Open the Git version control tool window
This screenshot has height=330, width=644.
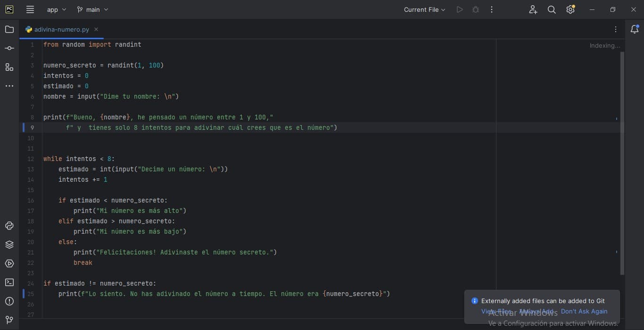tap(9, 320)
